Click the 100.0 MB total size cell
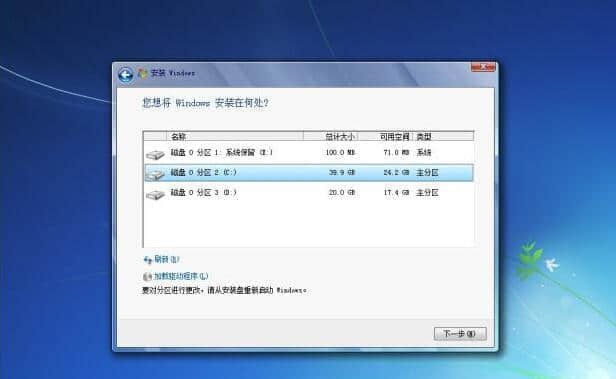The image size is (616, 379). click(x=340, y=152)
